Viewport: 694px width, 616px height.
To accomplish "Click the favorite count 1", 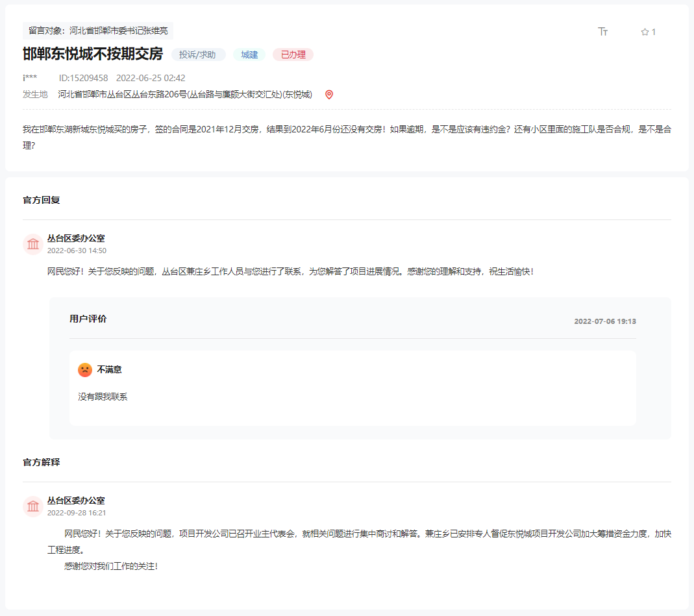I will pyautogui.click(x=653, y=32).
